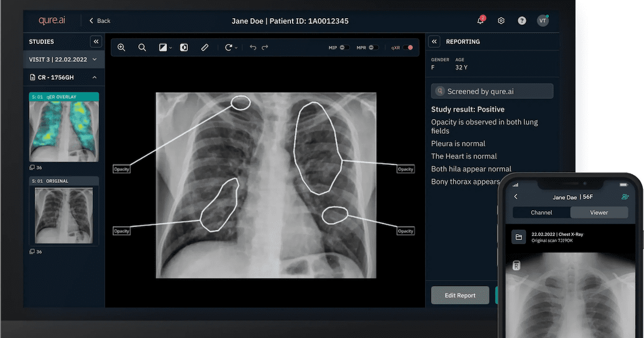Screen dimensions: 644x338
Task: Click the Edit Report button
Action: [x=460, y=295]
